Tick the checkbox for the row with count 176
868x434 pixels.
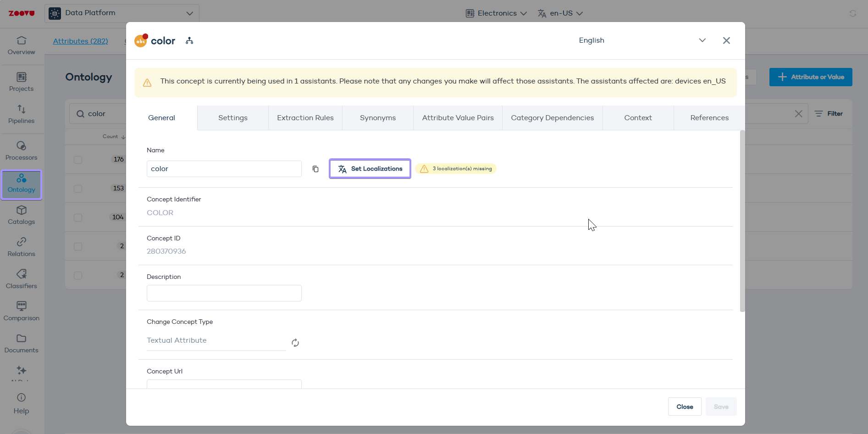(x=78, y=160)
